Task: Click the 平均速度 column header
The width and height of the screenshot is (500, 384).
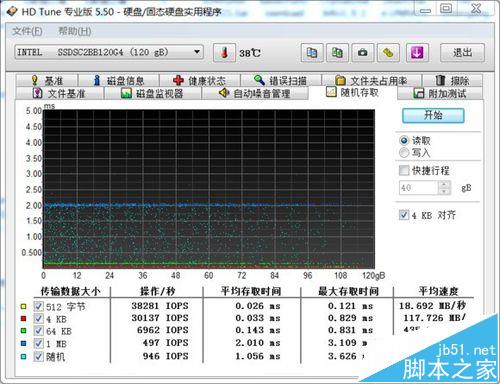Action: pos(439,292)
